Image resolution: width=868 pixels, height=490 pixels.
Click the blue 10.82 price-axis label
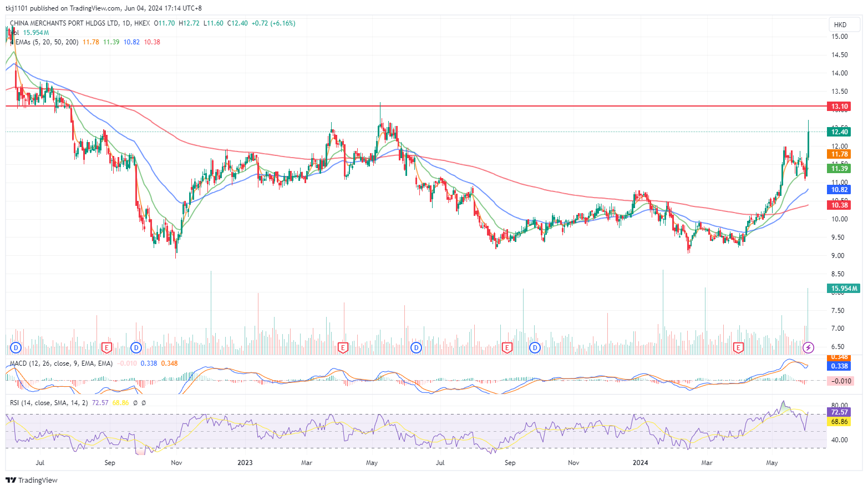(839, 190)
